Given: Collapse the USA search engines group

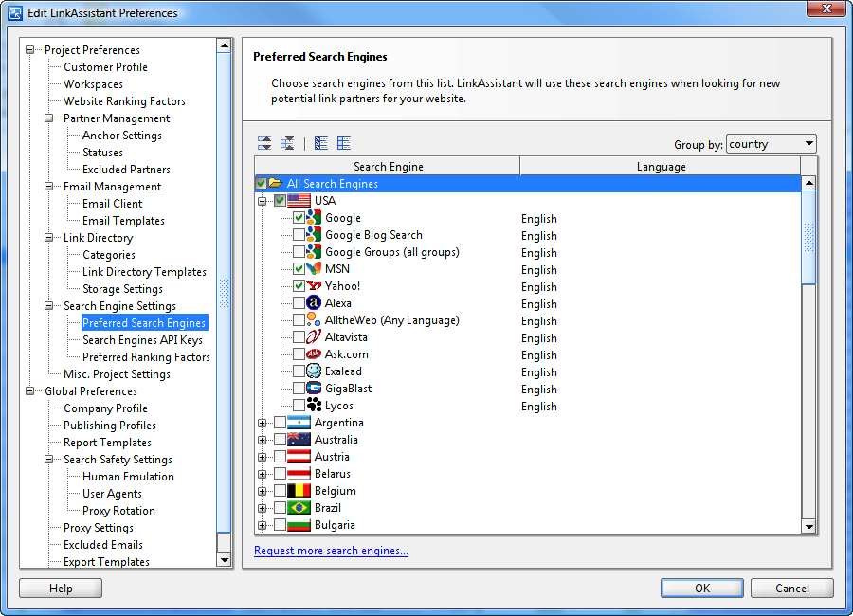Looking at the screenshot, I should click(263, 201).
